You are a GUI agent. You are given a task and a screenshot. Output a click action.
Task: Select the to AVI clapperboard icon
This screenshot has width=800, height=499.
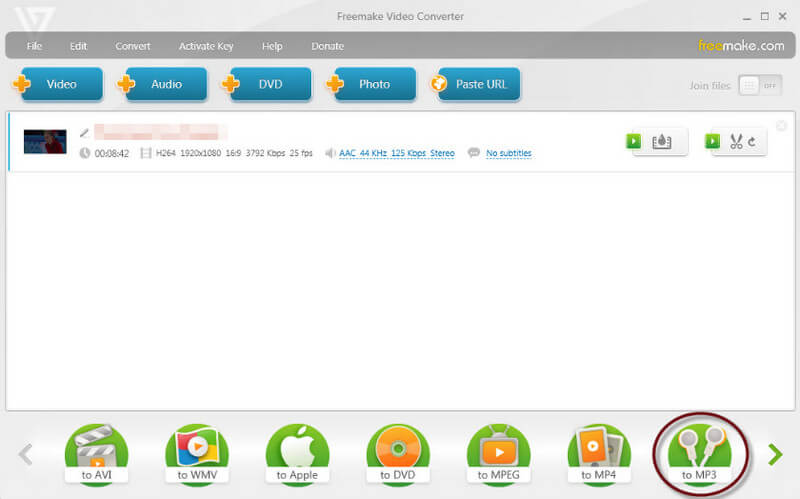(x=96, y=452)
